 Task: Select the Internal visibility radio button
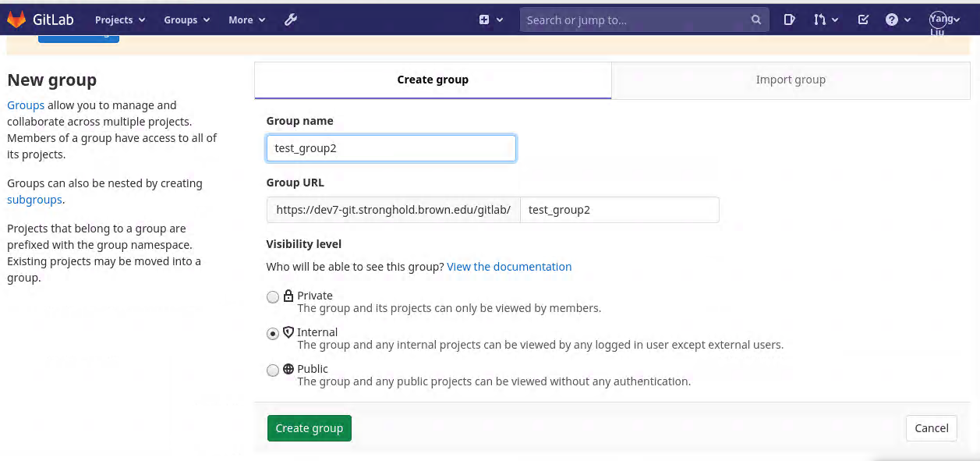pos(273,334)
